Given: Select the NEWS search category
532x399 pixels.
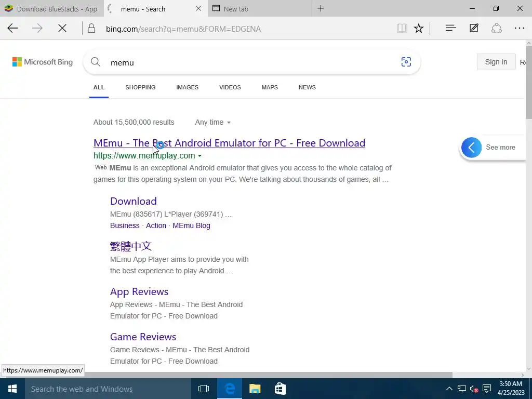Looking at the screenshot, I should coord(307,87).
